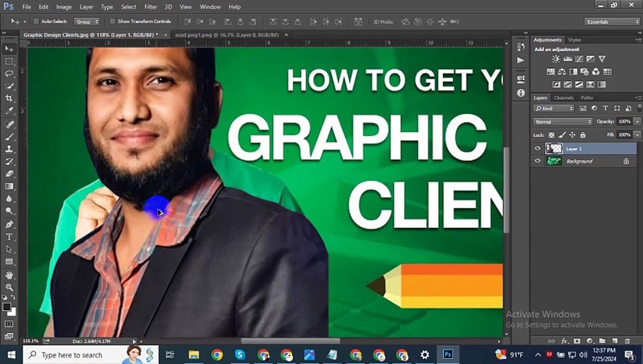Open the Image menu
Screen dimensions: 643x364
[64, 7]
